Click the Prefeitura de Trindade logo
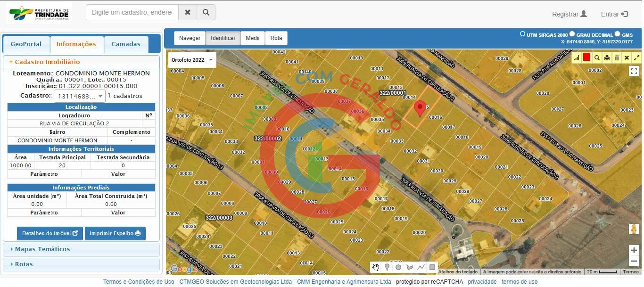The width and height of the screenshot is (644, 287). click(39, 13)
